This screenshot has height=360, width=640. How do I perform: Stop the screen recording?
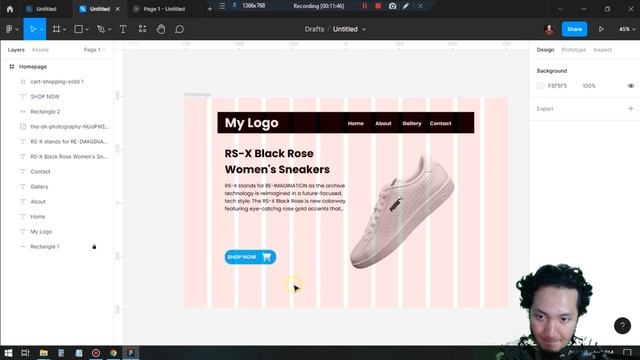pyautogui.click(x=378, y=6)
